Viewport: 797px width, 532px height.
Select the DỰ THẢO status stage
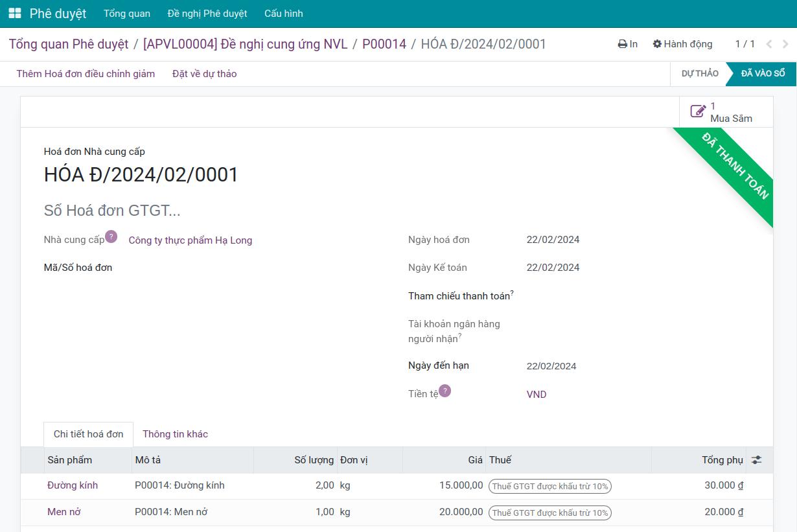coord(700,74)
